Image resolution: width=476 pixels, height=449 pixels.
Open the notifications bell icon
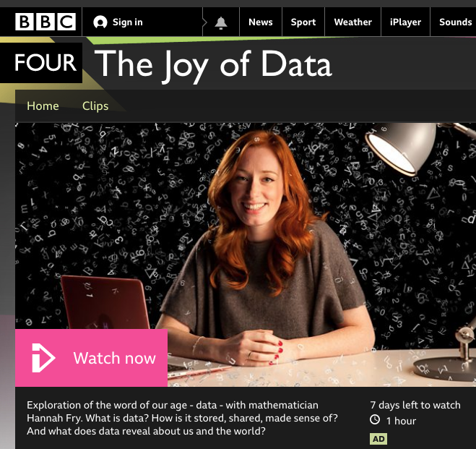click(x=221, y=22)
